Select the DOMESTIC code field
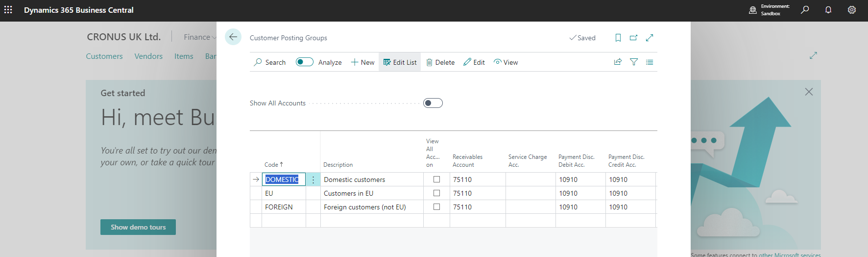The image size is (868, 257). [284, 180]
